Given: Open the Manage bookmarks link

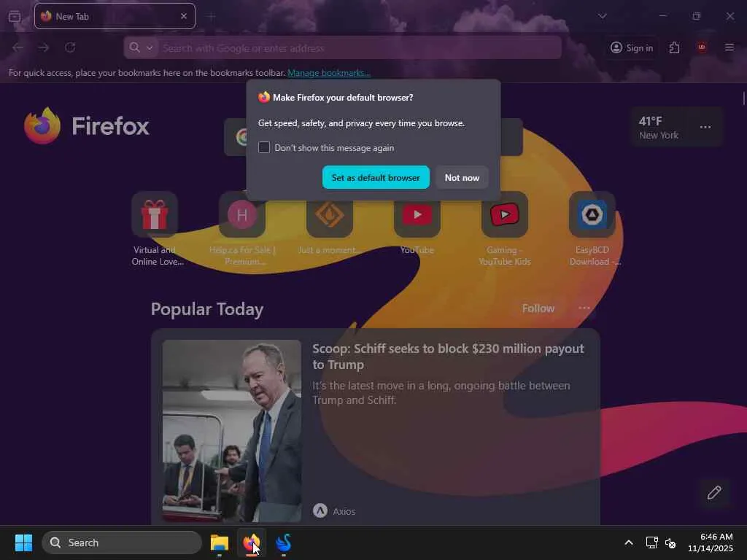Looking at the screenshot, I should tap(329, 73).
